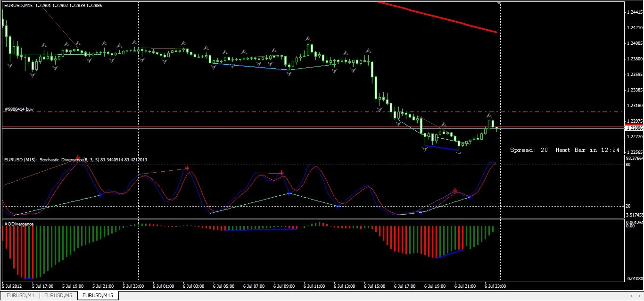
Task: Click the 1.24210 price scale label
Action: (x=635, y=28)
